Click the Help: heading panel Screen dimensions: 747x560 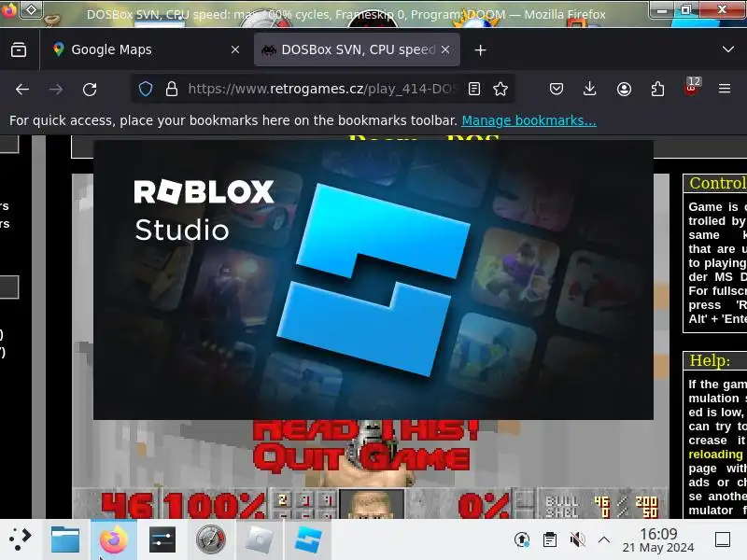click(715, 360)
